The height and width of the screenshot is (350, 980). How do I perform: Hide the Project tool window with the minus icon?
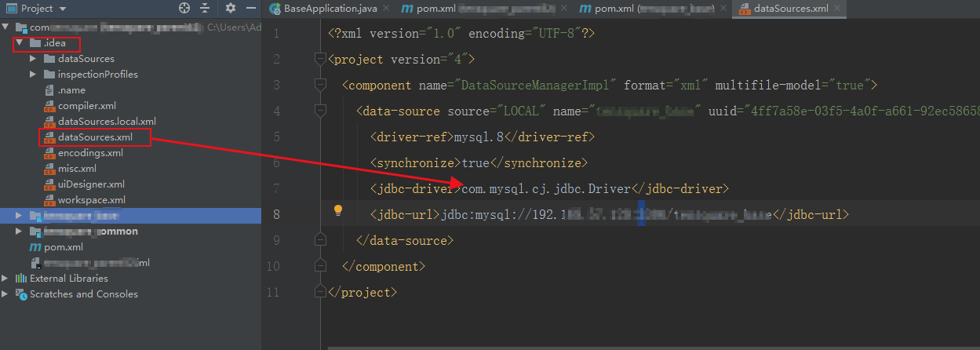pos(250,9)
